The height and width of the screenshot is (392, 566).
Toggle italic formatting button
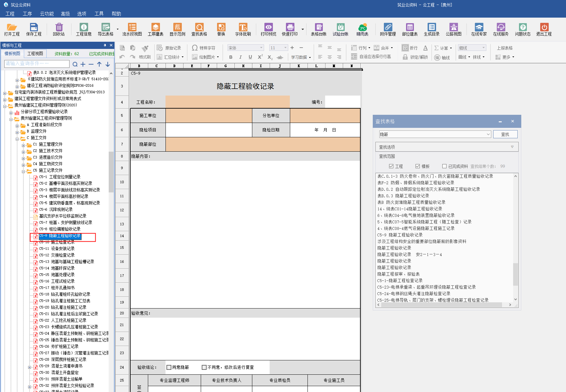point(240,57)
